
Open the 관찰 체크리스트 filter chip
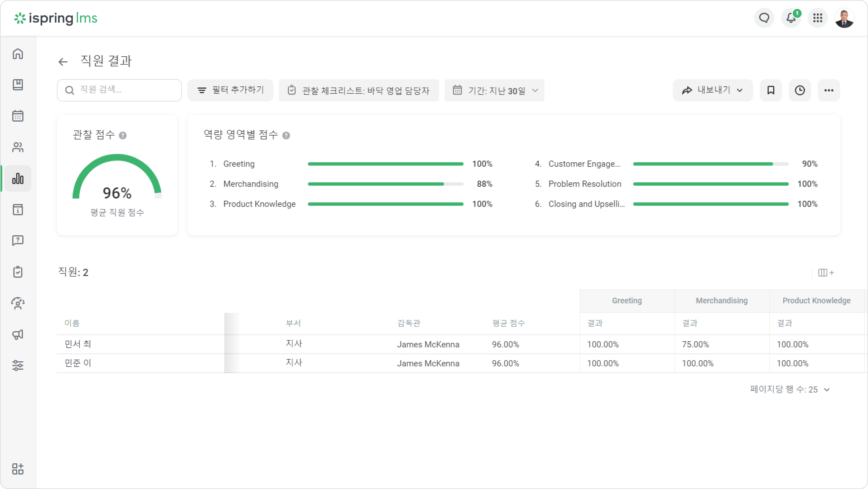pyautogui.click(x=359, y=90)
